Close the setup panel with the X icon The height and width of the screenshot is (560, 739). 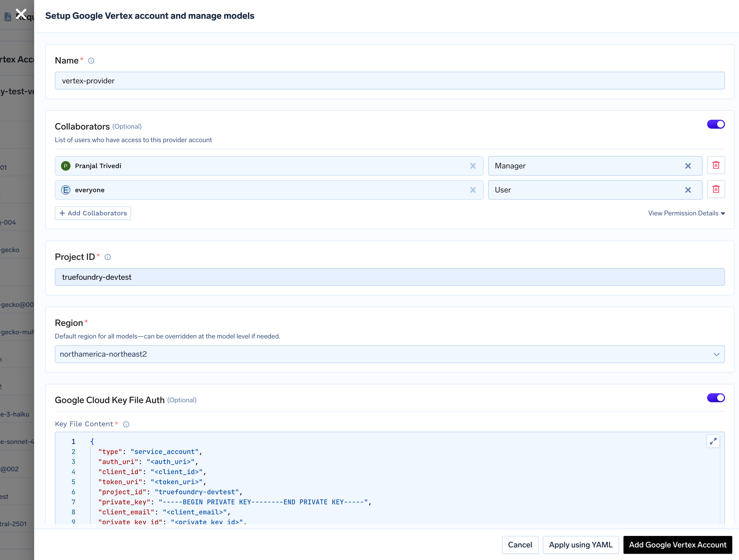pyautogui.click(x=21, y=14)
